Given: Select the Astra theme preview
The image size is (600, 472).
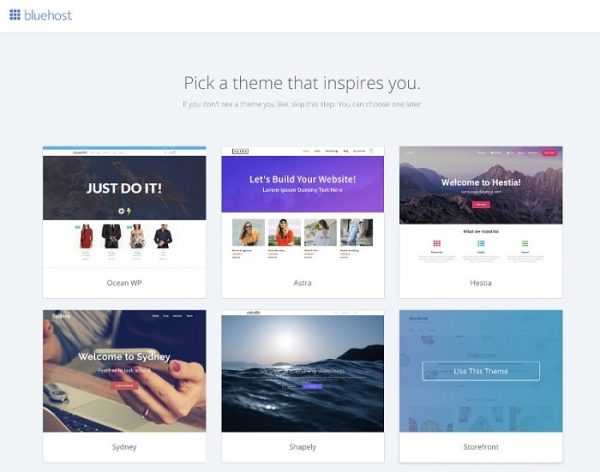Looking at the screenshot, I should pyautogui.click(x=303, y=207).
